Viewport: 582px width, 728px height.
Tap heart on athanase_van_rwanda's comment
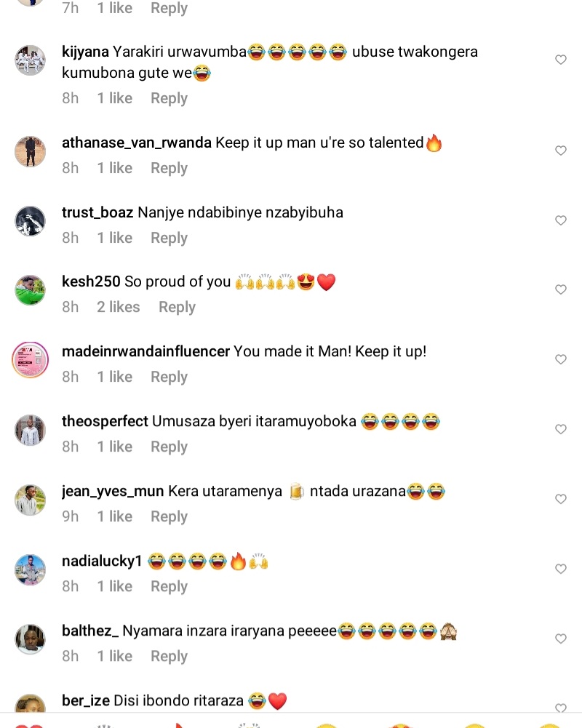click(561, 151)
